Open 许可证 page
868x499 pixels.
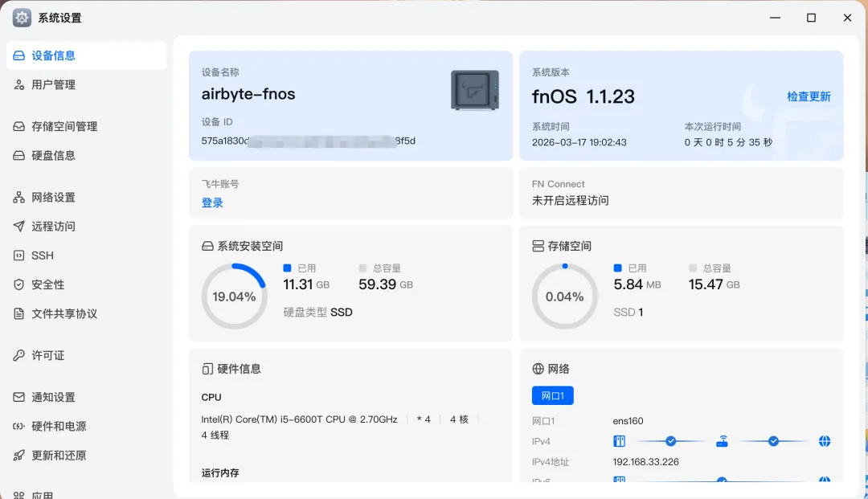(x=86, y=355)
